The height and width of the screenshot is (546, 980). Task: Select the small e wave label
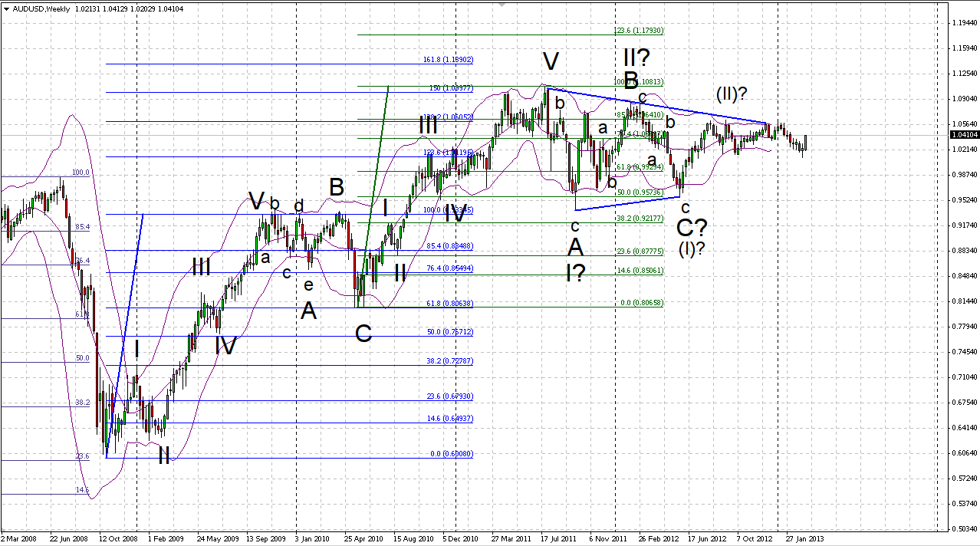308,285
